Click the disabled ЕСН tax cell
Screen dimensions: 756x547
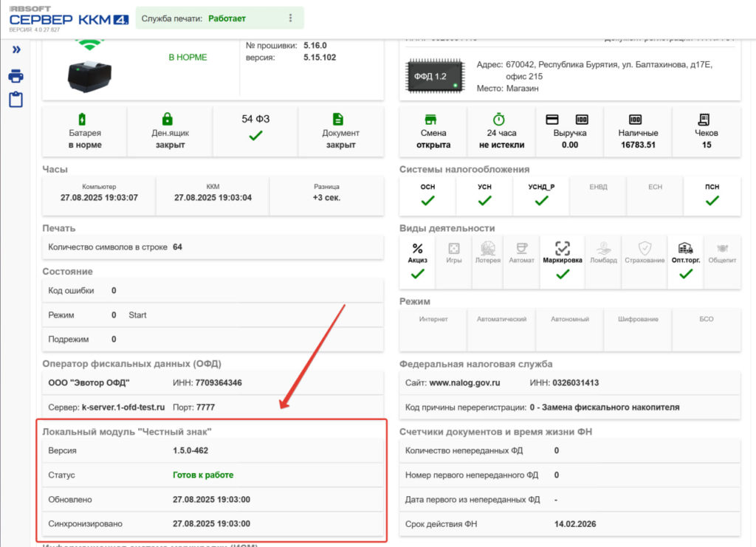tap(656, 196)
